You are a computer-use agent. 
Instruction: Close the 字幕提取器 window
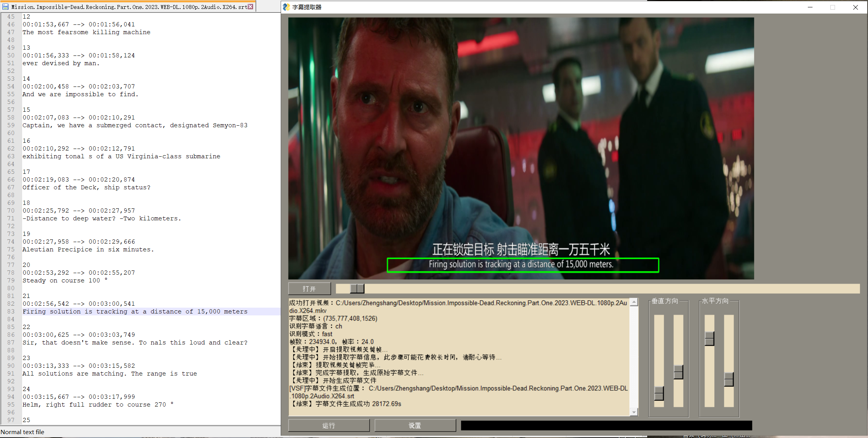pos(856,7)
